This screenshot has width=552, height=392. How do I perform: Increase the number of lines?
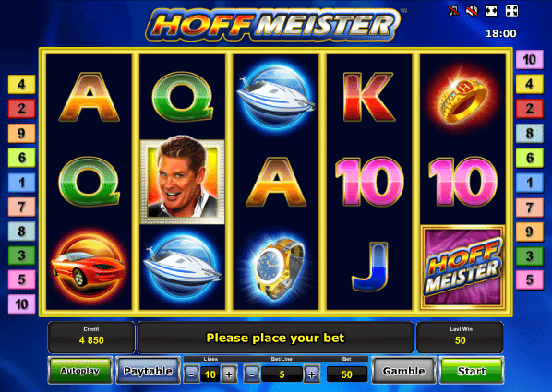pos(229,374)
